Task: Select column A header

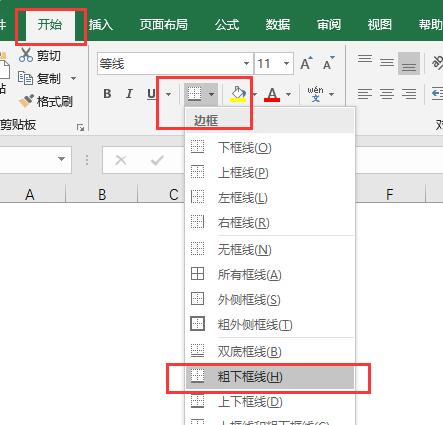Action: coord(32,194)
